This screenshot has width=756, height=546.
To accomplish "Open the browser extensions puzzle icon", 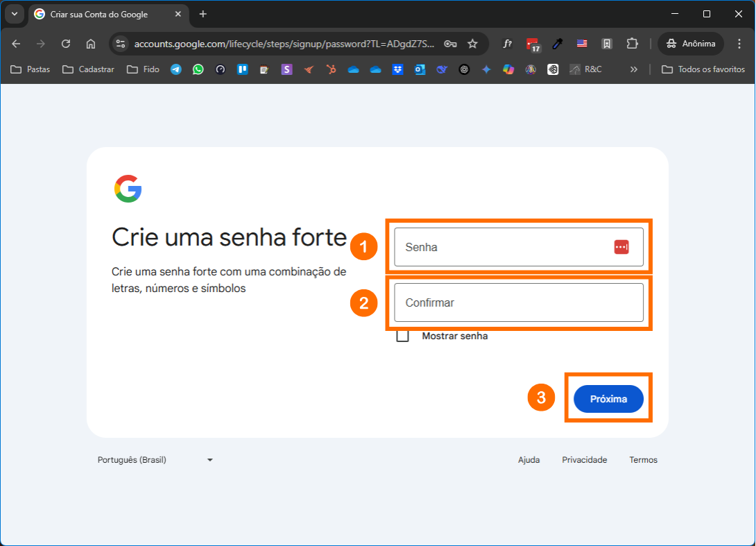I will 632,44.
